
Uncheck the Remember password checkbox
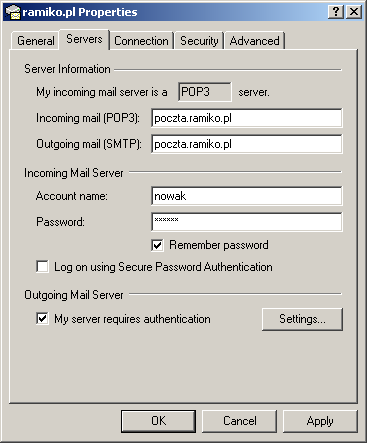point(157,245)
